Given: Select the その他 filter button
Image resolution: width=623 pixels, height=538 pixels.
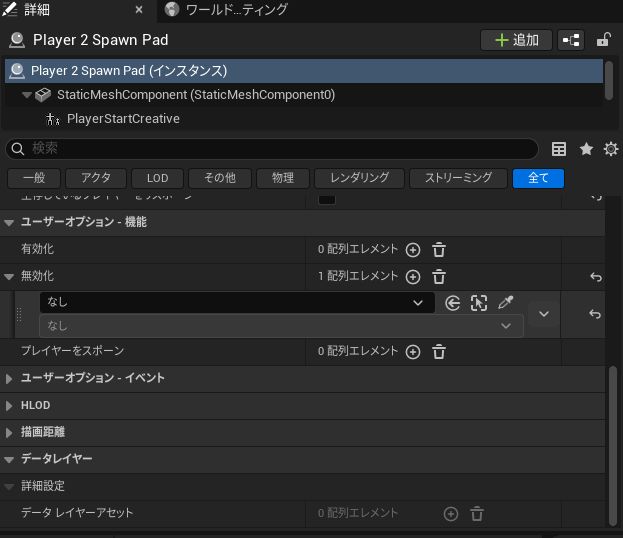Looking at the screenshot, I should [x=220, y=178].
